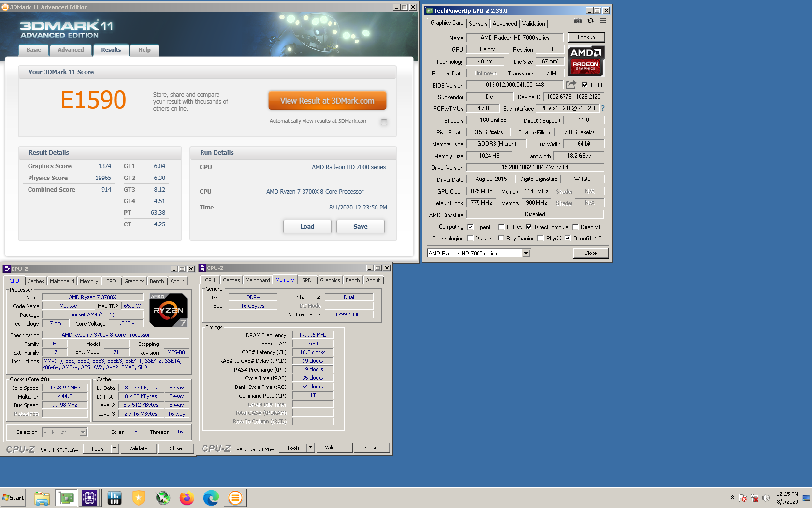Click Validate in the left CPU-Z window

click(x=138, y=448)
